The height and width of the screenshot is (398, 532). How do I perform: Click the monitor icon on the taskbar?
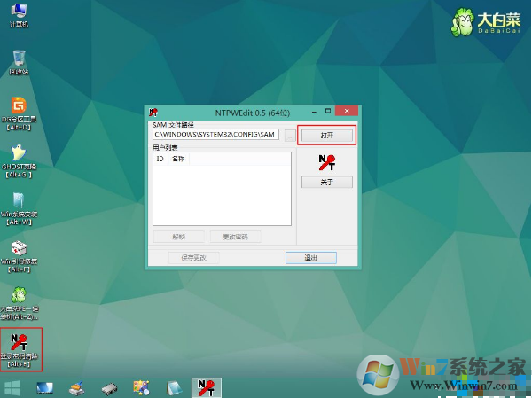coord(44,388)
